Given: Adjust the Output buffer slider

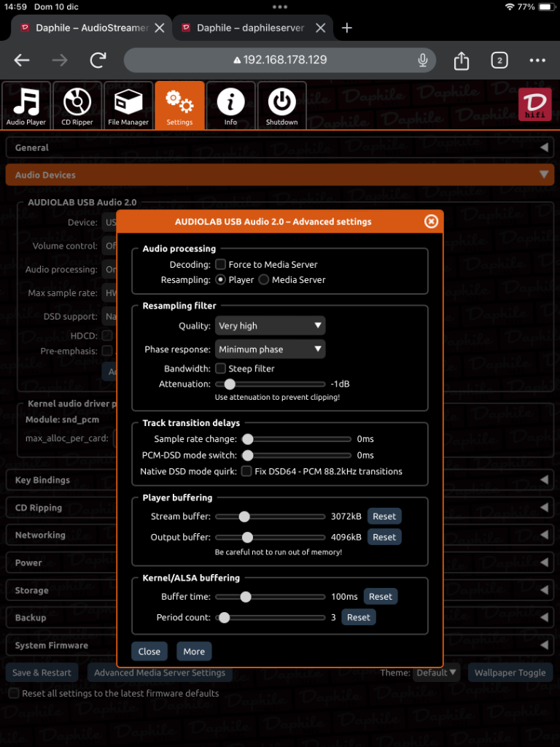Looking at the screenshot, I should [270, 538].
